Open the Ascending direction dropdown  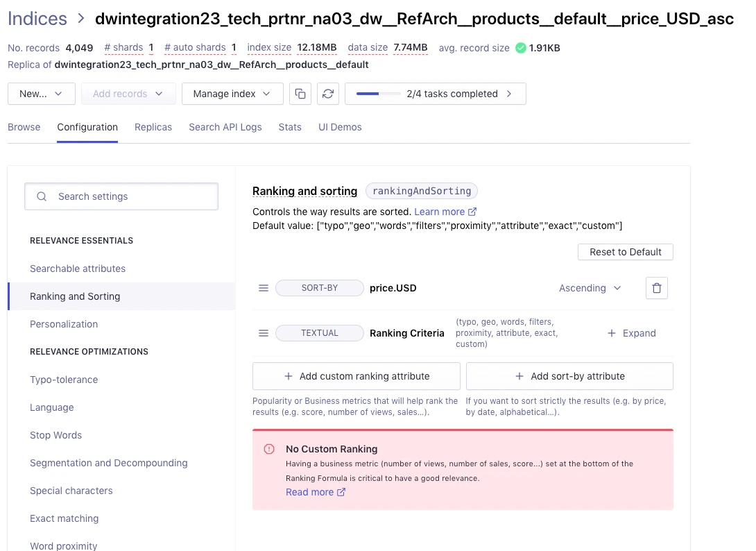[590, 287]
